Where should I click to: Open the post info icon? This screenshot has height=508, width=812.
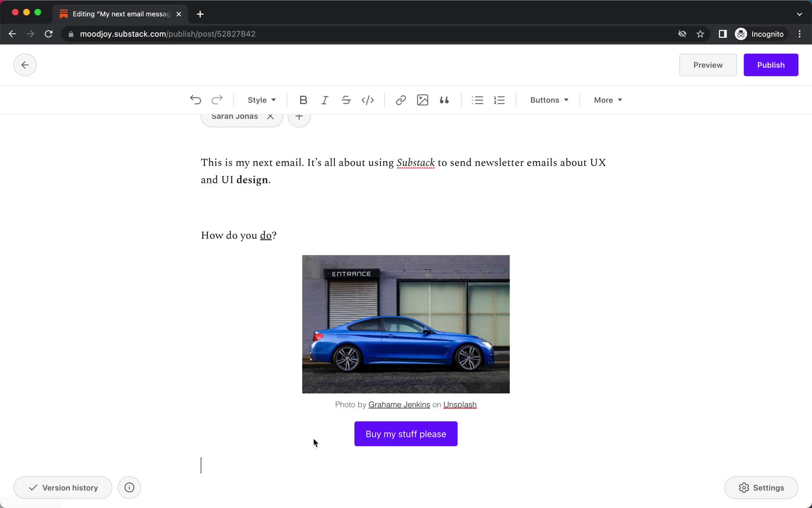[x=129, y=488]
